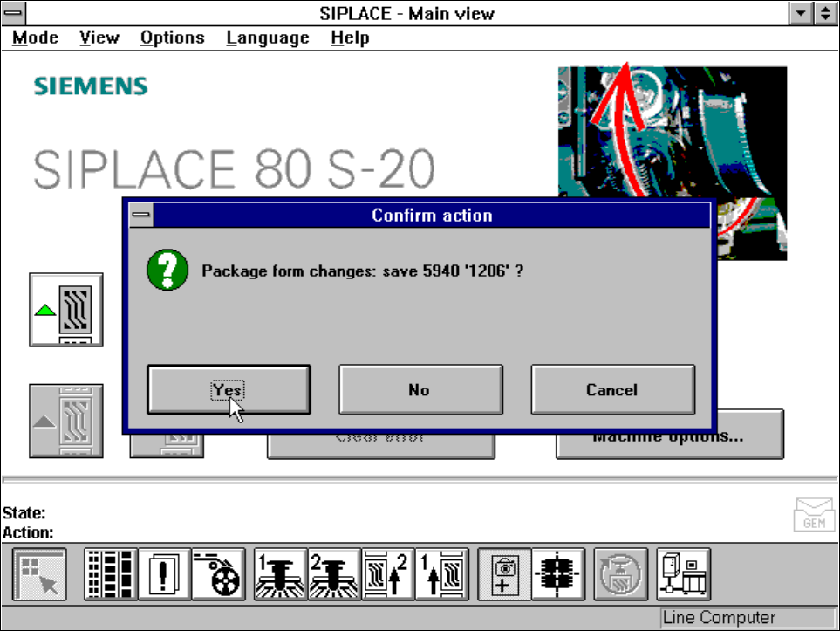Open Confirm action dialog system menu
840x631 pixels.
tap(141, 215)
